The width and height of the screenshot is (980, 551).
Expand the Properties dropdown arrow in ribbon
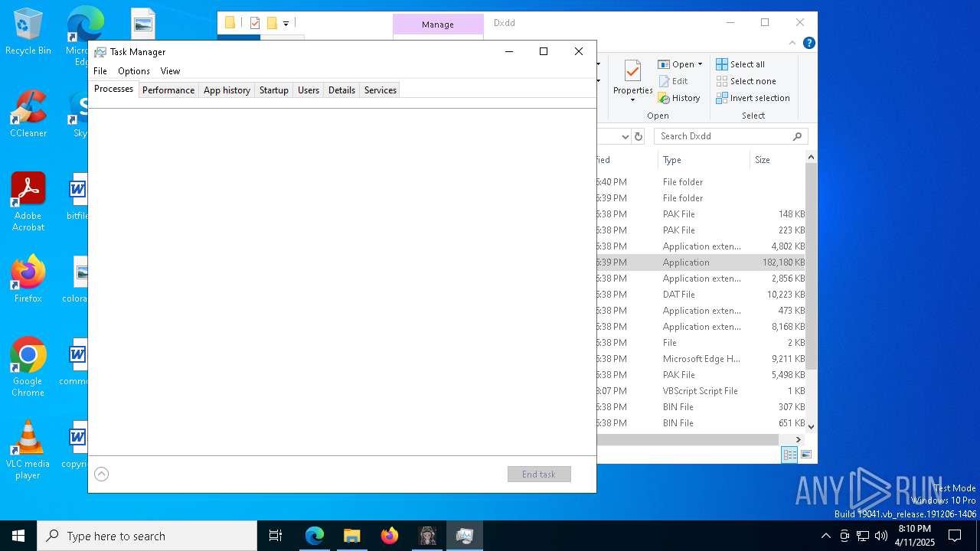632,100
